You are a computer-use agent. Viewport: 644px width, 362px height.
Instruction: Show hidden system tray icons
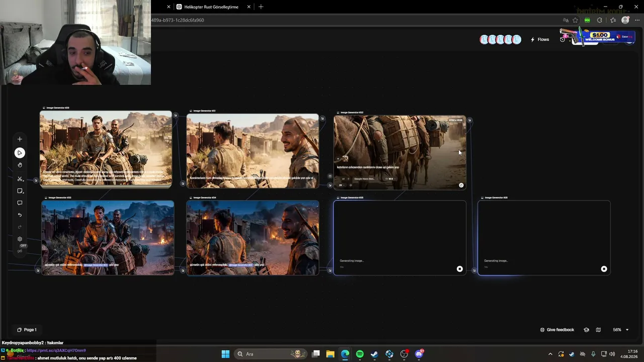click(550, 354)
